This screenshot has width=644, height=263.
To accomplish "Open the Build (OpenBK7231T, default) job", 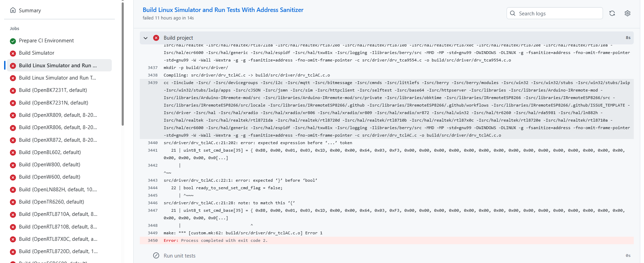I will coord(53,90).
